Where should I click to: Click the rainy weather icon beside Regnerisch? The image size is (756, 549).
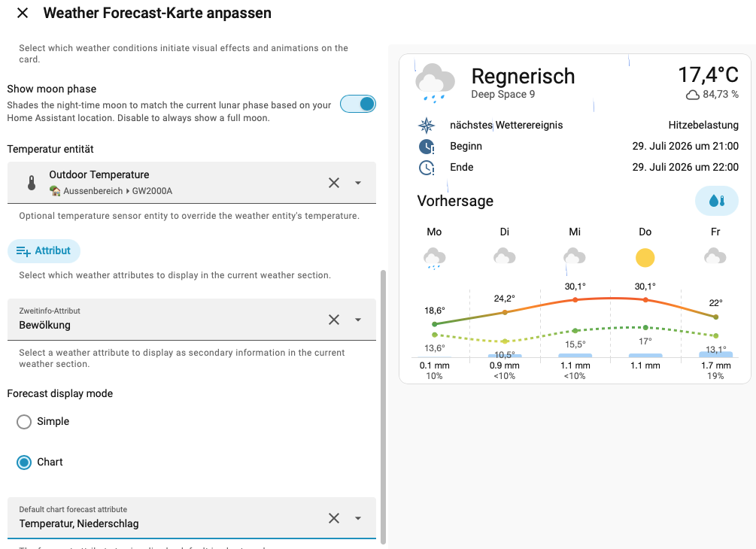(435, 83)
